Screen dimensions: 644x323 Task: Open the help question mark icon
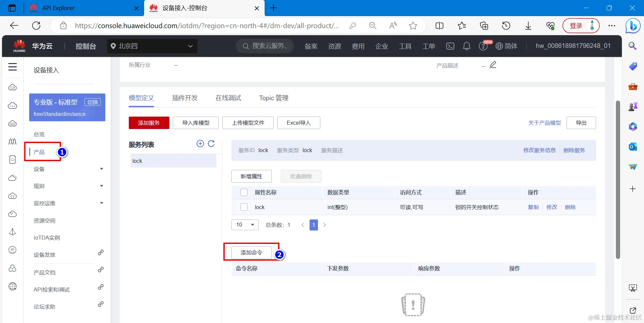pyautogui.click(x=483, y=46)
